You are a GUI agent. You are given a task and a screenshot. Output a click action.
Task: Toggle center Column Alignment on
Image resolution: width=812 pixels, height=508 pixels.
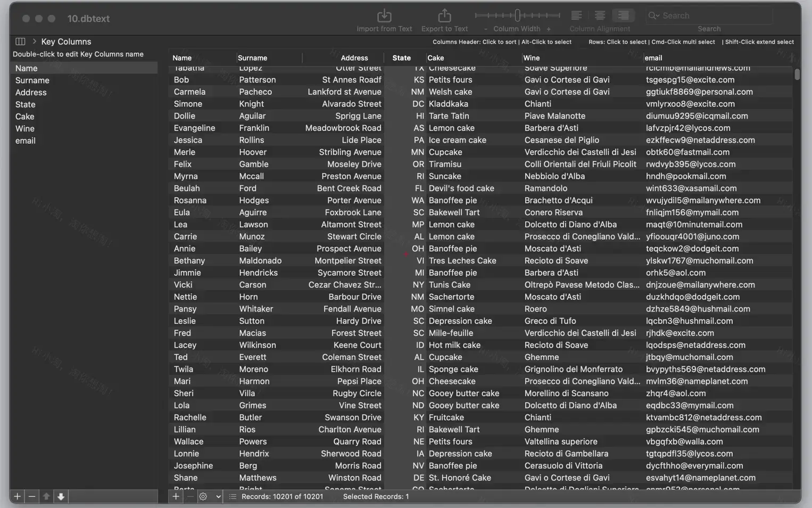pos(599,15)
